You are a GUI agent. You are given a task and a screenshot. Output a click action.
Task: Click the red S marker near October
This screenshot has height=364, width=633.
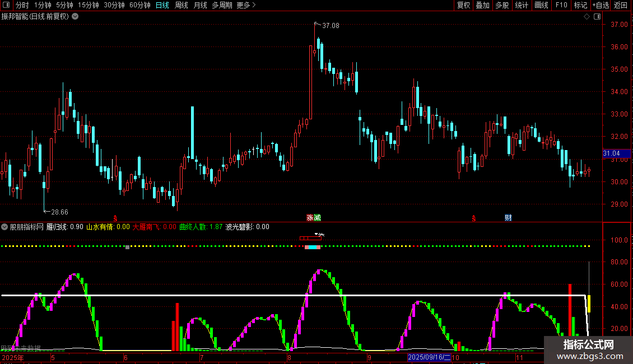[473, 218]
